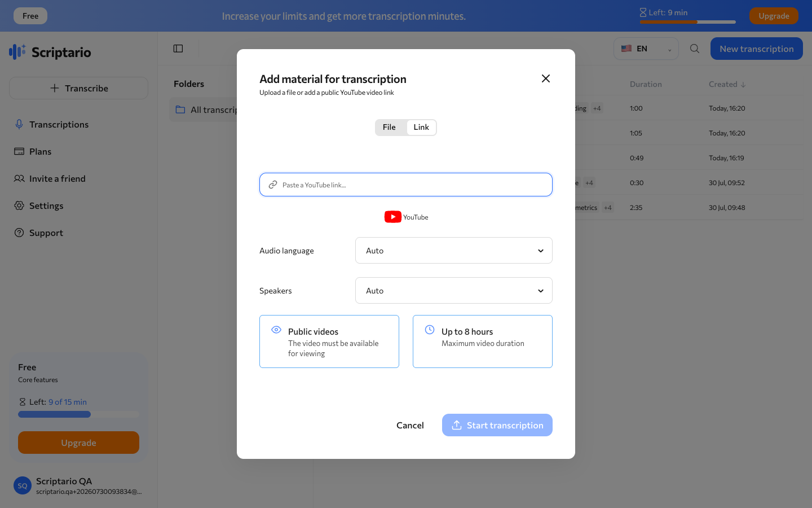Select the Link tab
Viewport: 812px width, 508px height.
click(421, 127)
